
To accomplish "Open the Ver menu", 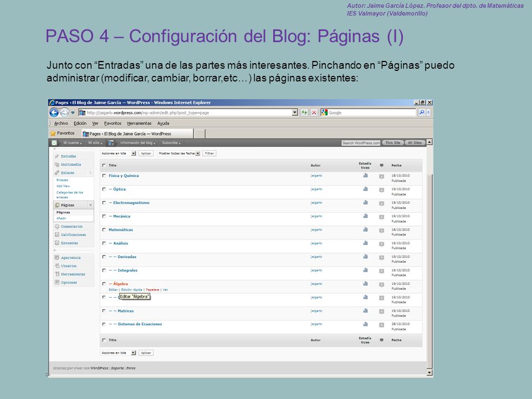I will (95, 124).
